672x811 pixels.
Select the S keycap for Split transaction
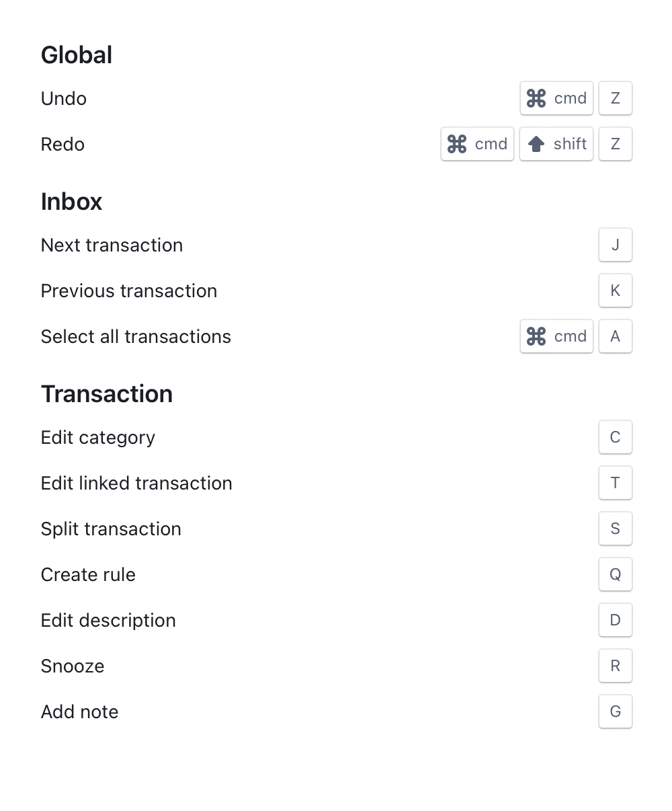point(615,529)
